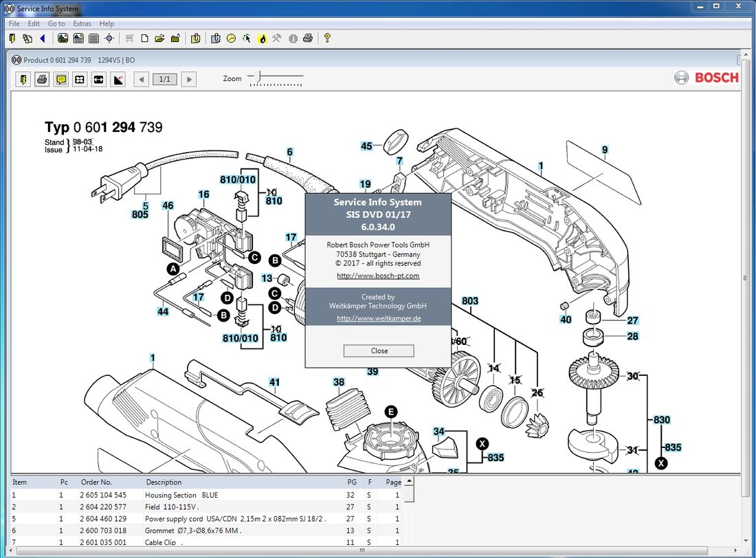Click the fit-to-page icon in the viewer toolbar
Viewport: 756px width, 558px height.
(x=80, y=80)
